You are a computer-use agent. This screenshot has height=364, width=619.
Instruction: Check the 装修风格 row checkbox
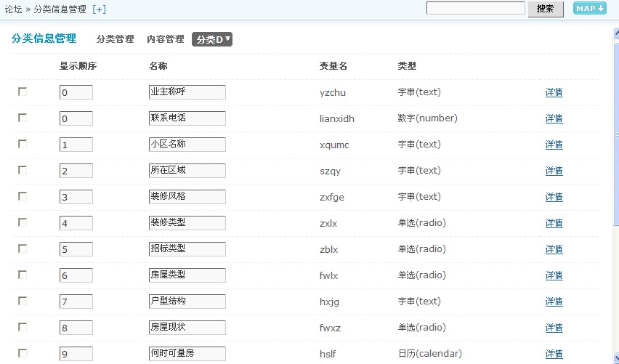pos(23,196)
